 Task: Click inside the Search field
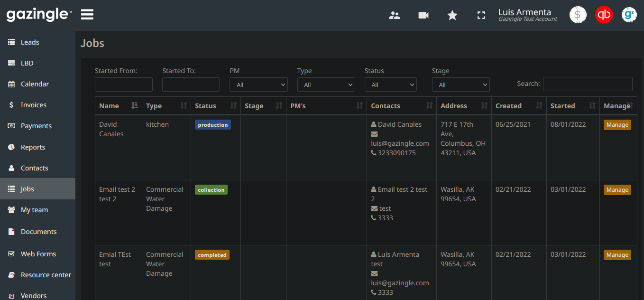click(x=588, y=84)
